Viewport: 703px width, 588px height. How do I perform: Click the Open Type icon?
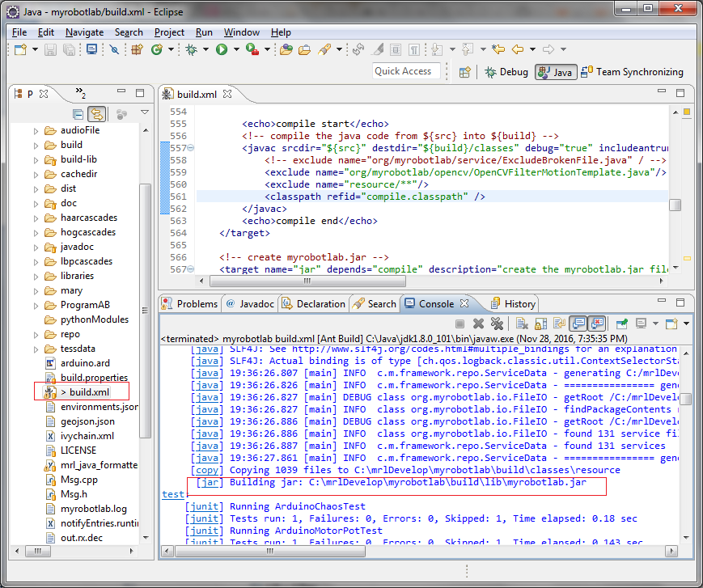(286, 49)
